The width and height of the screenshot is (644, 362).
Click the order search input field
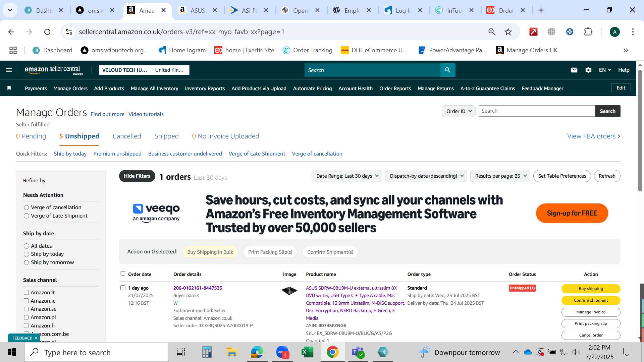537,111
